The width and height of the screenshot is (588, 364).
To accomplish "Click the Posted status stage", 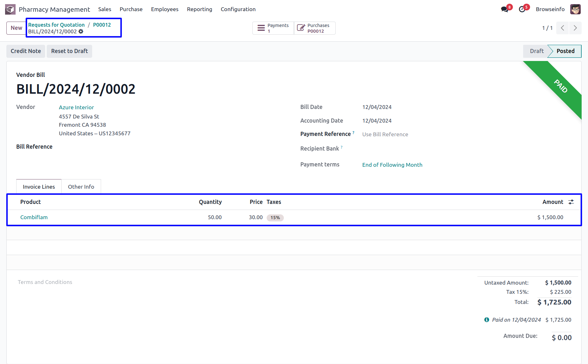I will pos(565,51).
